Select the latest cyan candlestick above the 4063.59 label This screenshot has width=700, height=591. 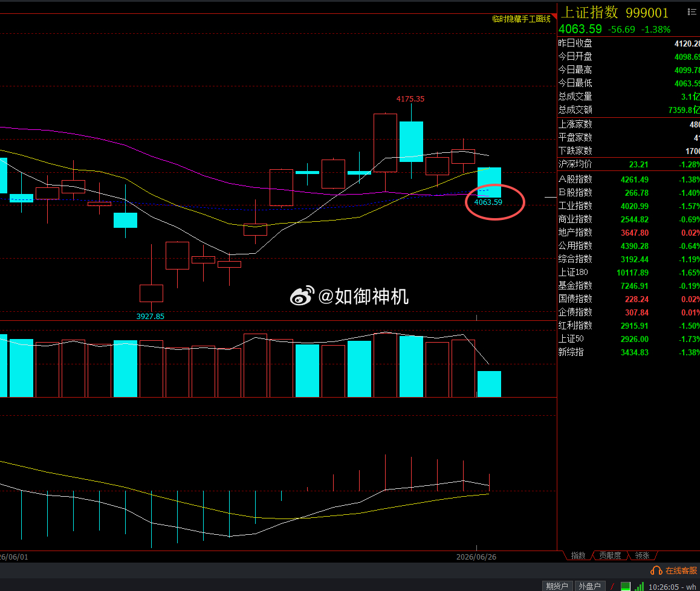(x=489, y=182)
